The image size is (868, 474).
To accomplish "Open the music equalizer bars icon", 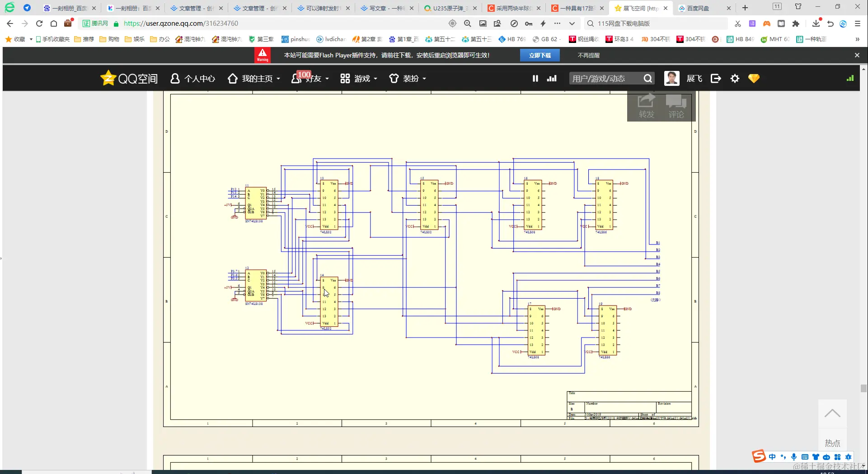I will (552, 79).
